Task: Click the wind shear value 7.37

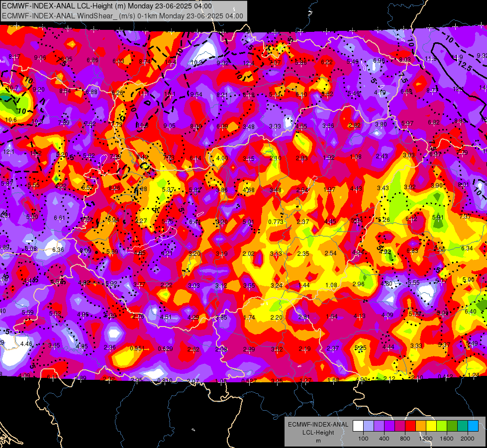Action: pos(465,216)
